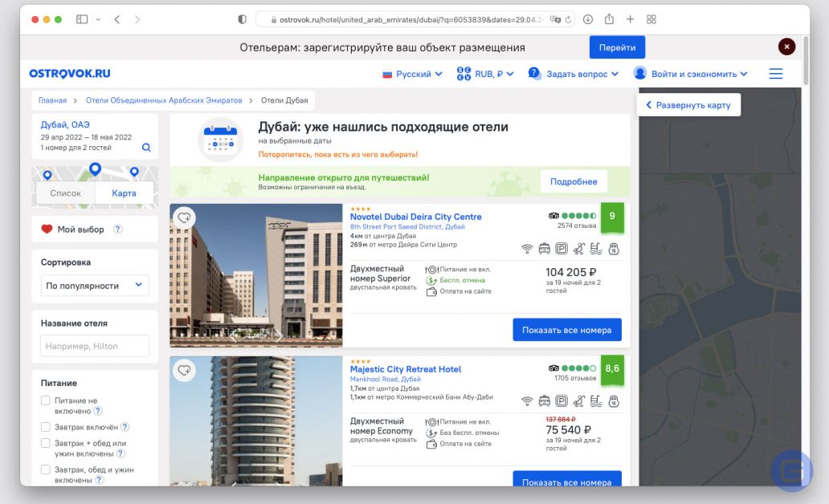Viewport: 829px width, 504px height.
Task: Open help icon next to Завтрак включён
Action: pyautogui.click(x=125, y=427)
